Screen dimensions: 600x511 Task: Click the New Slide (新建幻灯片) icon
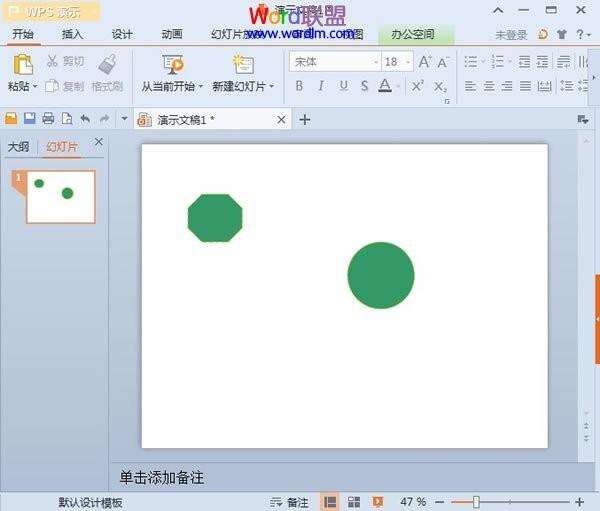243,64
